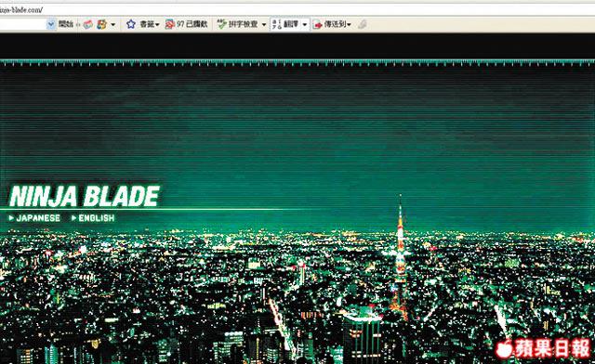Viewport: 595px width, 364px height.
Task: Expand the 拼字檢查 dropdown arrow
Action: click(264, 25)
